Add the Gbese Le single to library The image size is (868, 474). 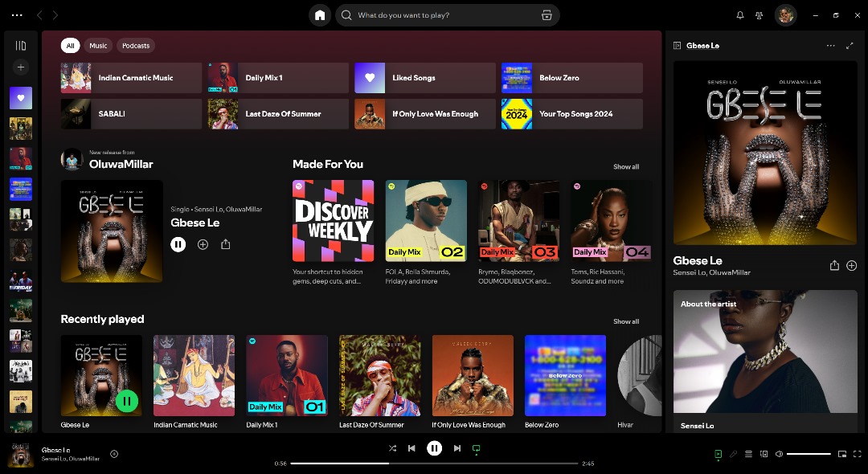[x=203, y=244]
